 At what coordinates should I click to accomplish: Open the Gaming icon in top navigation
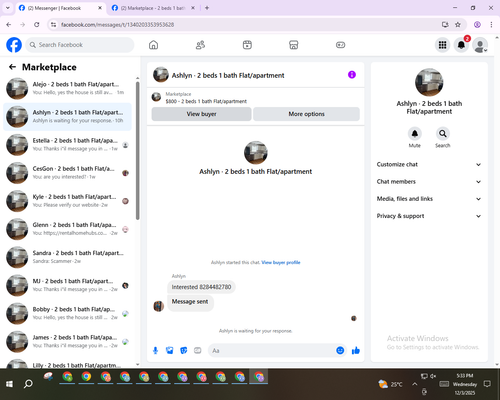(x=340, y=45)
